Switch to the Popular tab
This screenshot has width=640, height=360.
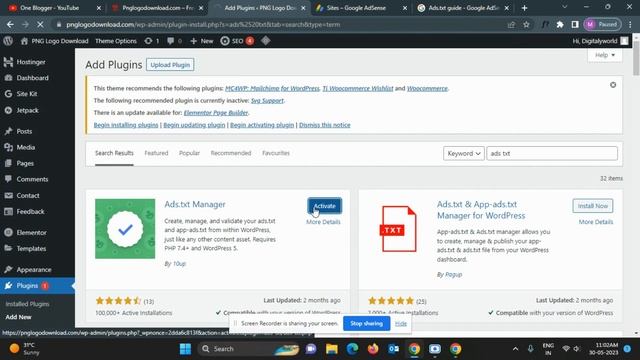click(189, 153)
